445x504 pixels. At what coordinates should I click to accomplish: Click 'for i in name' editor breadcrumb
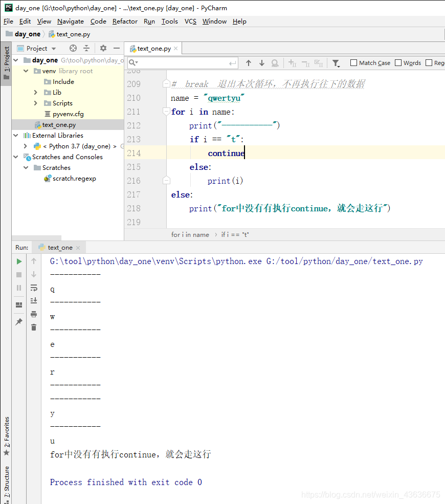click(x=190, y=235)
